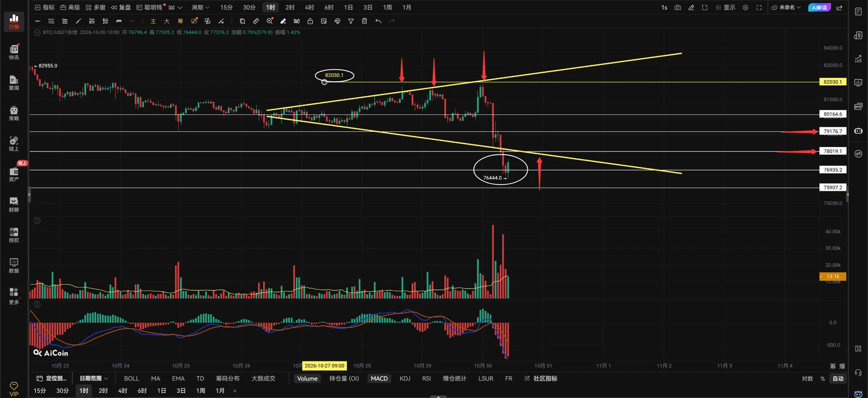This screenshot has width=868, height=398.
Task: Enable the KDJ sub-indicator
Action: point(405,378)
